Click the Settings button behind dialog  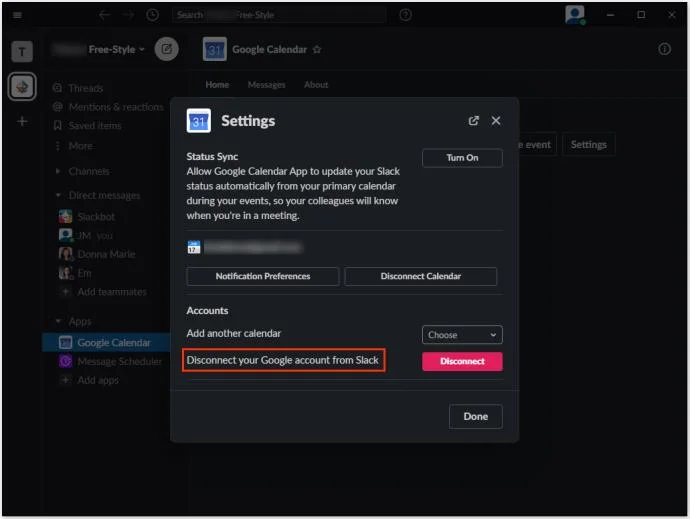(x=588, y=144)
